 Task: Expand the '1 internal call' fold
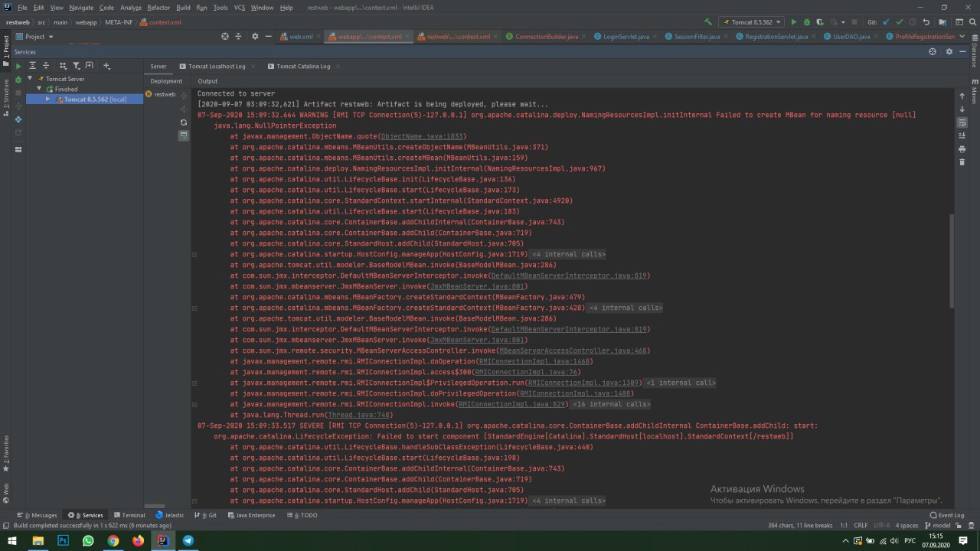pos(680,383)
